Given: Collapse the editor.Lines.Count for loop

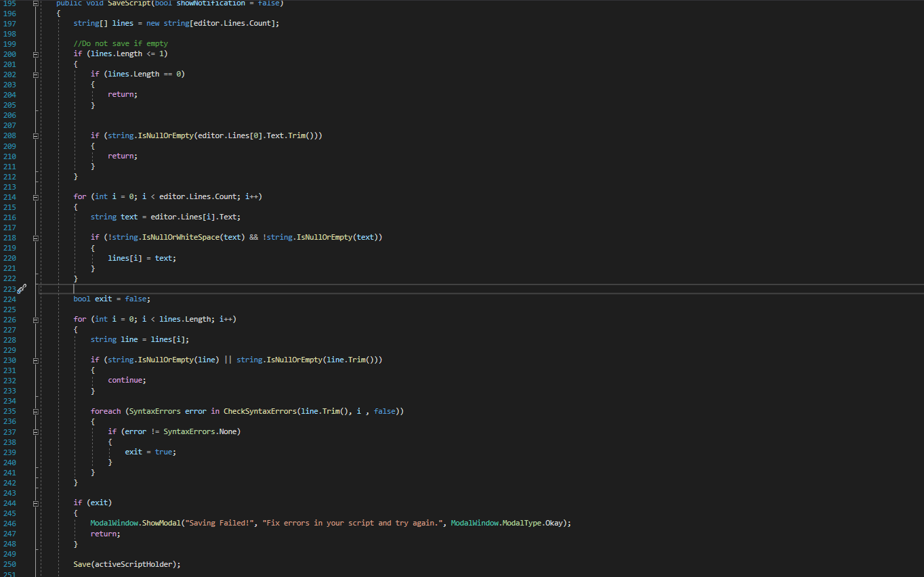Looking at the screenshot, I should 35,197.
